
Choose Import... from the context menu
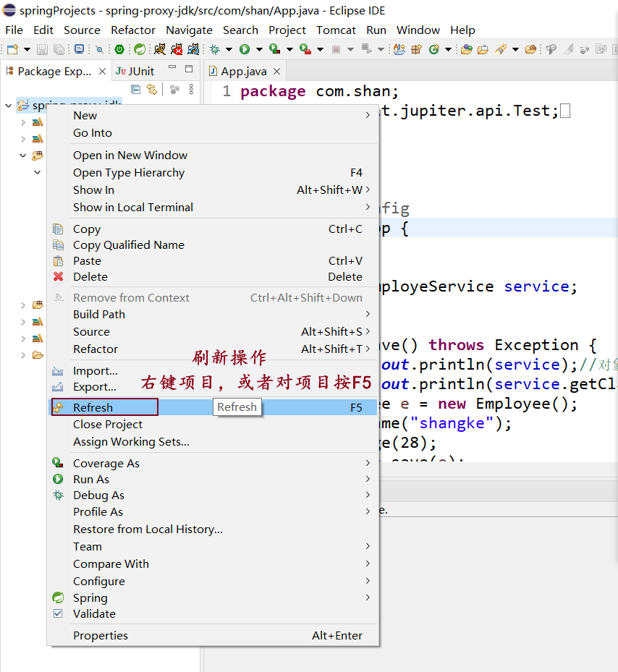tap(213, 370)
